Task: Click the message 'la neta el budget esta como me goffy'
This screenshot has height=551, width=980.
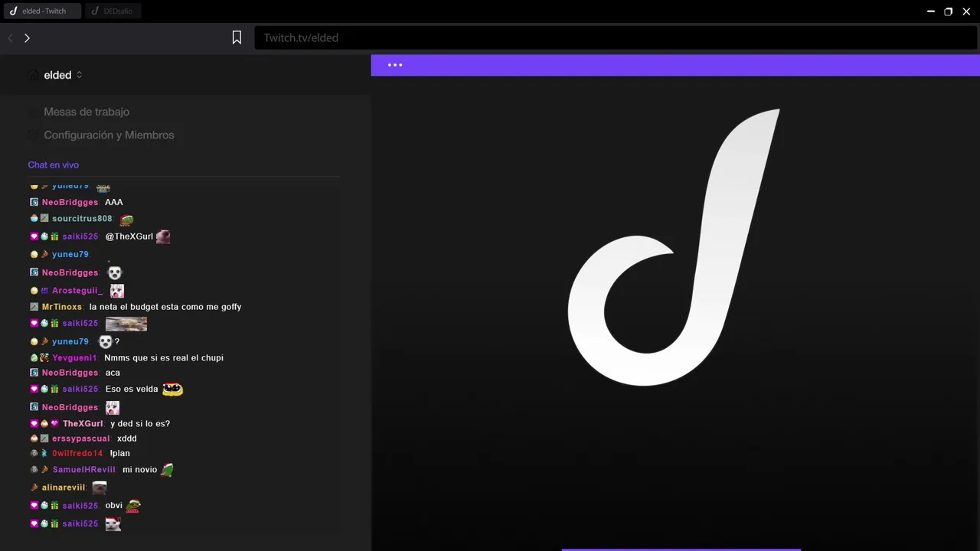Action: (165, 307)
